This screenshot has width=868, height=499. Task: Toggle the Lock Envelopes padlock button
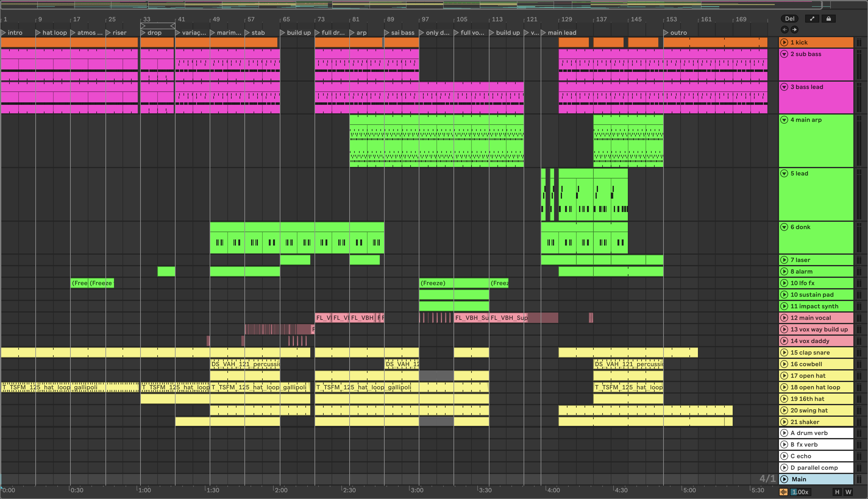(828, 19)
